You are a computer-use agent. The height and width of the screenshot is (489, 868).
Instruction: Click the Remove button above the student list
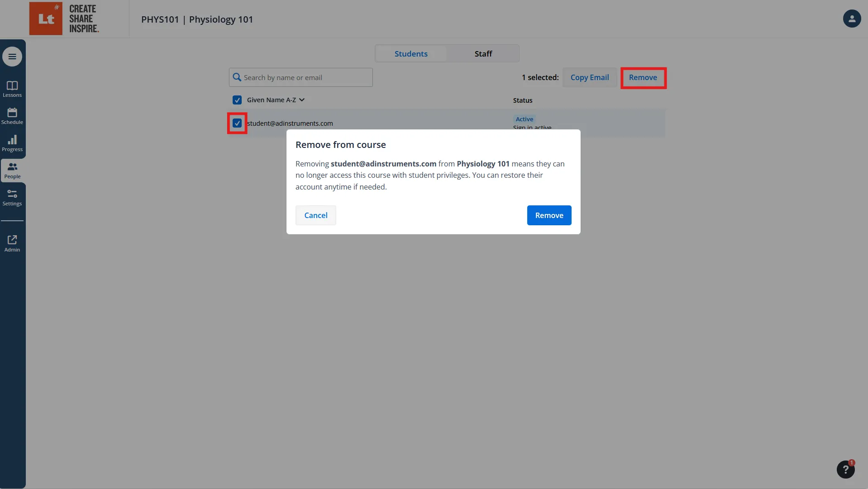point(643,77)
